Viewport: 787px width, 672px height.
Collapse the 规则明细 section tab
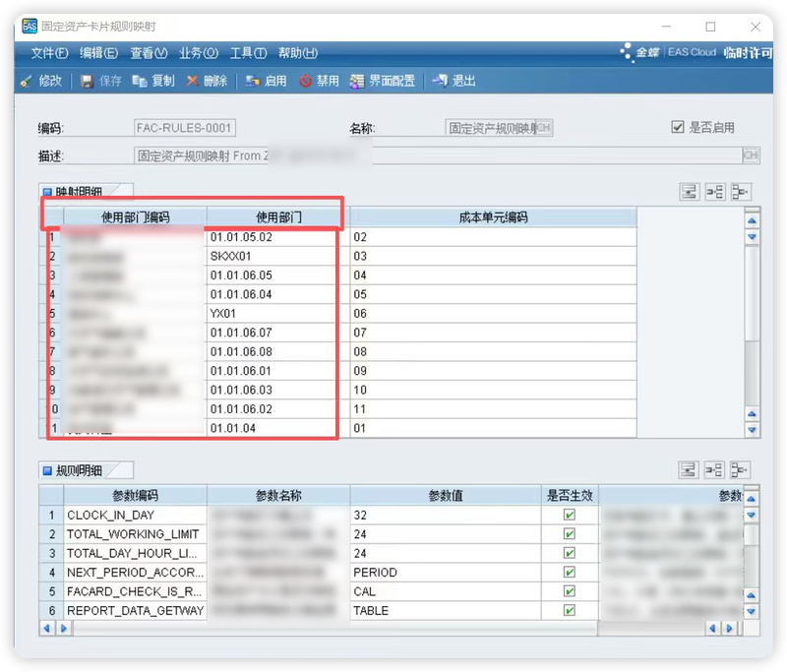pos(86,470)
